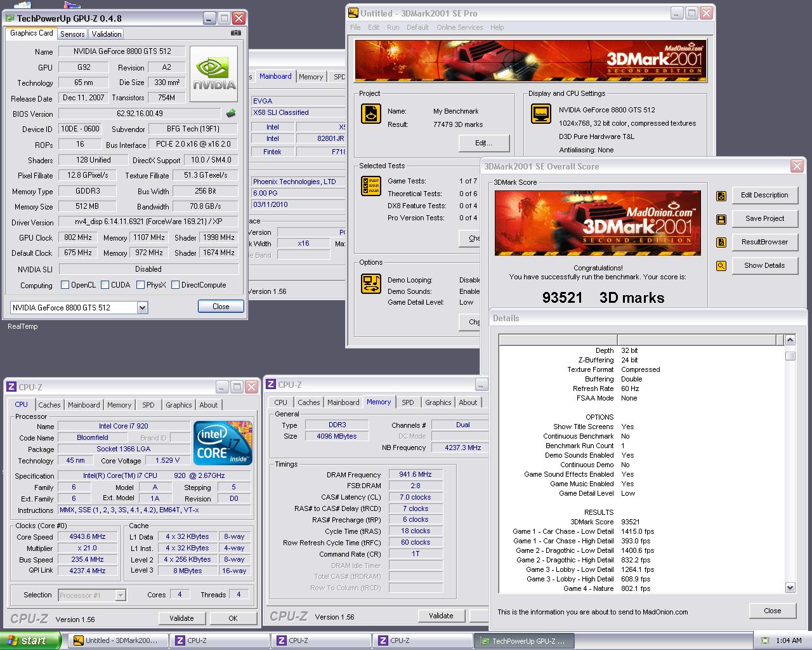Open the GeForce 8800 GTS 512 dropdown
Screen dimensions: 812x650
pos(142,308)
